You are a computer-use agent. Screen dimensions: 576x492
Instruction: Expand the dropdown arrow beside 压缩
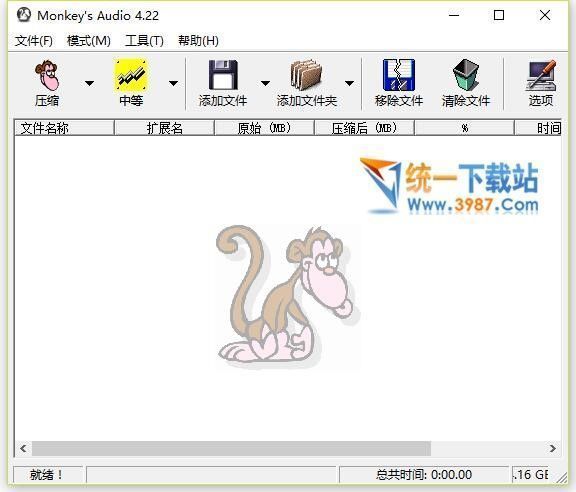(x=89, y=83)
